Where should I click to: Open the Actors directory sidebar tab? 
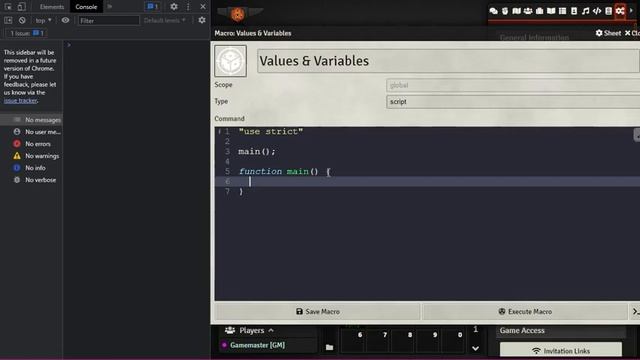[528, 11]
